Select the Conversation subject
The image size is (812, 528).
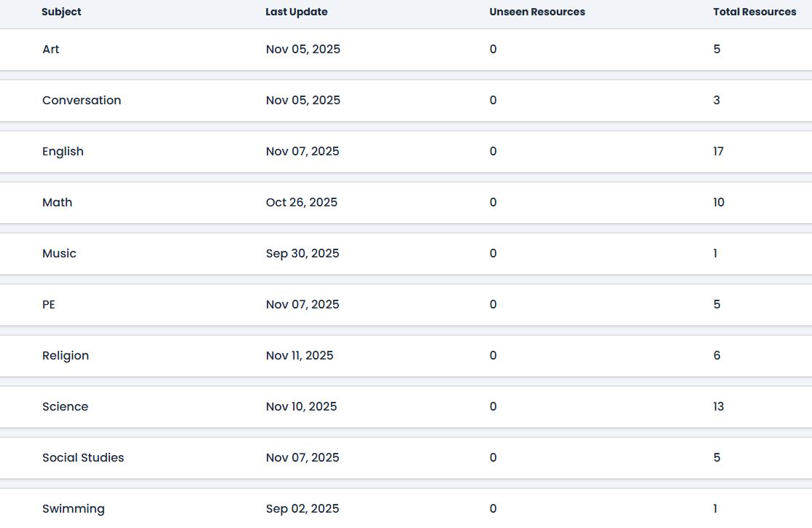[82, 101]
